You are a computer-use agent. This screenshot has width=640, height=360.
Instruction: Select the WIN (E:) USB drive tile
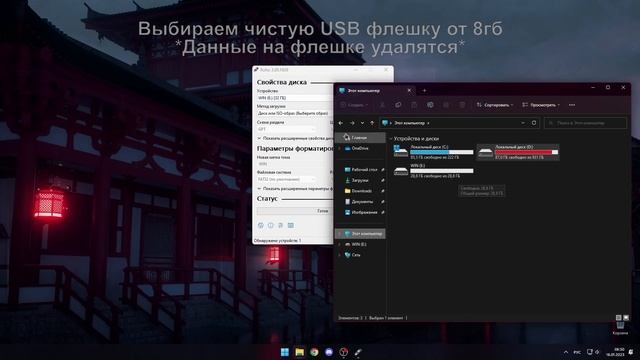[433, 171]
